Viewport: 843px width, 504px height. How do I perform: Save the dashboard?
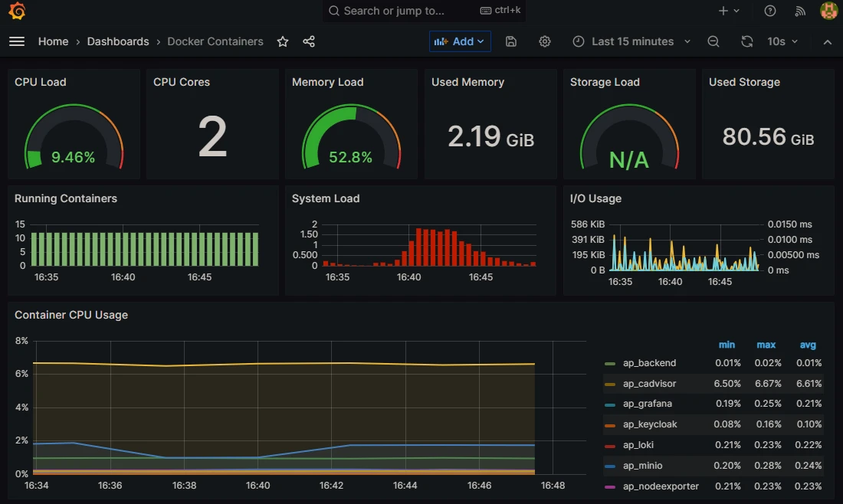point(510,41)
